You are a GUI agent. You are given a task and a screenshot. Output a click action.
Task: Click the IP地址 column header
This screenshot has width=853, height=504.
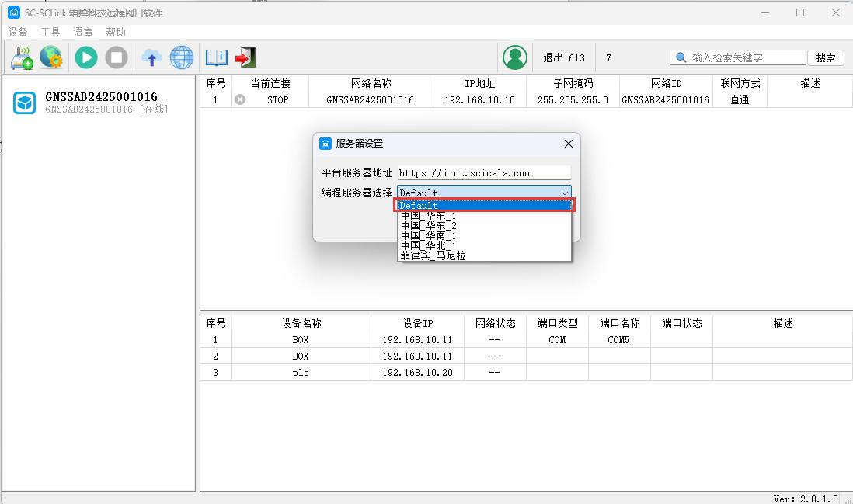[480, 83]
